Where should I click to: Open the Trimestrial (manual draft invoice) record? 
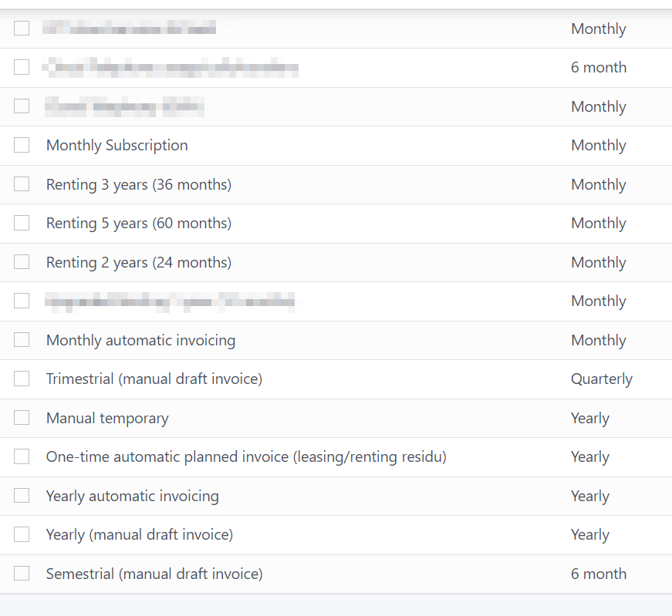tap(154, 379)
